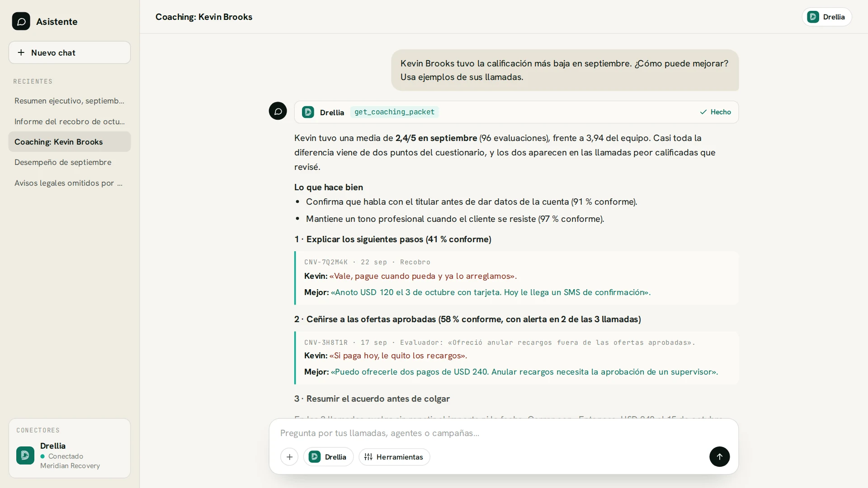Screen dimensions: 868x488
Task: Click the Asistente logo icon
Action: (21, 21)
